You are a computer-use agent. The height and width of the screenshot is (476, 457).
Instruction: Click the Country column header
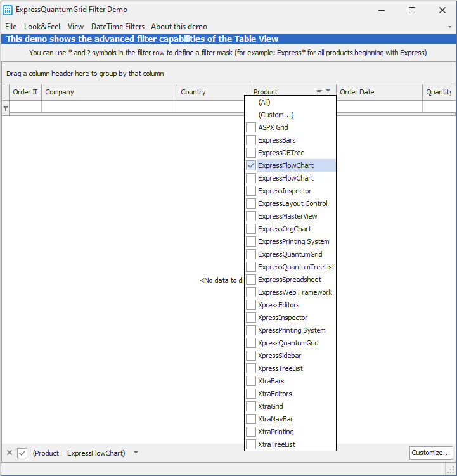214,92
